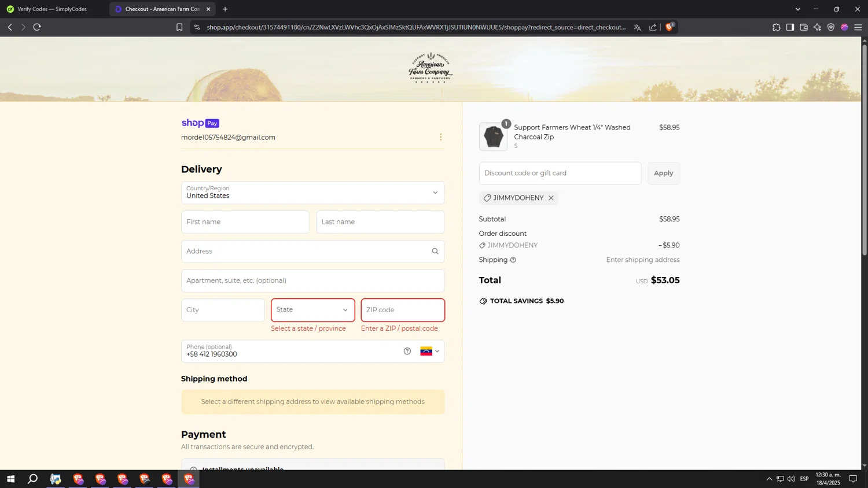The height and width of the screenshot is (488, 868).
Task: Click Apartment, suite, etc. field
Action: [312, 281]
